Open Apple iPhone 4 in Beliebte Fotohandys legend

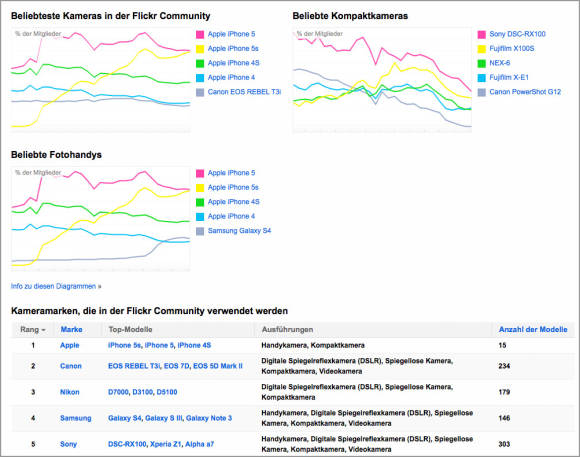[231, 216]
